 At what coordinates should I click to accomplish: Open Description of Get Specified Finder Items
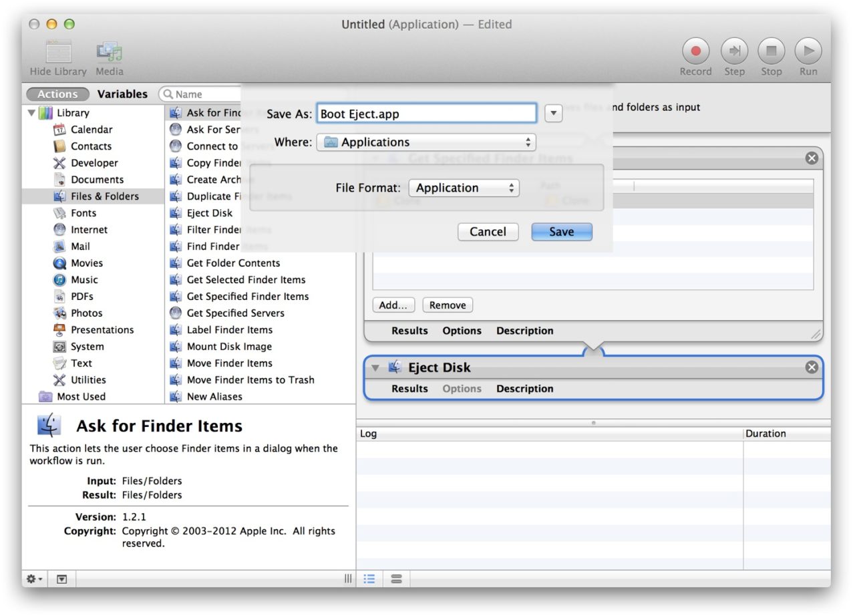pos(524,331)
